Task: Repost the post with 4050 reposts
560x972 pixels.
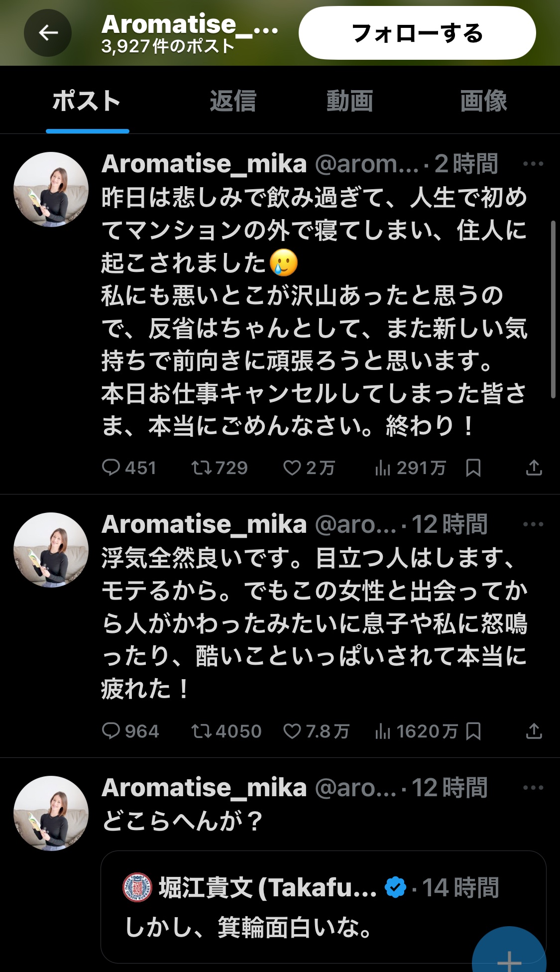Action: point(202,731)
